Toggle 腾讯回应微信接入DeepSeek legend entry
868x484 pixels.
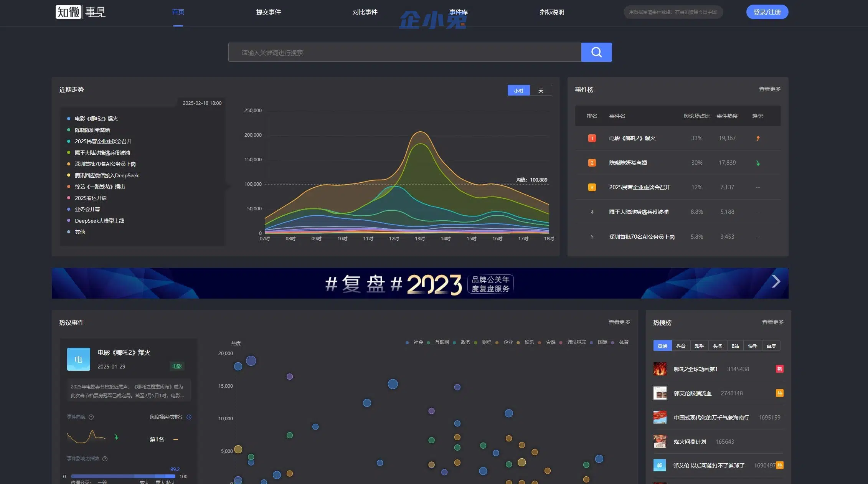(x=103, y=175)
